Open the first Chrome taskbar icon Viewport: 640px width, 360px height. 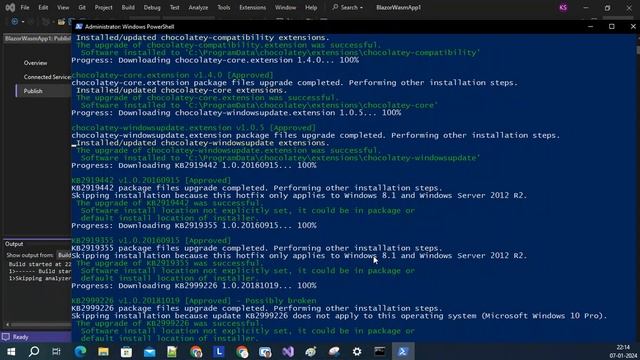click(x=196, y=351)
